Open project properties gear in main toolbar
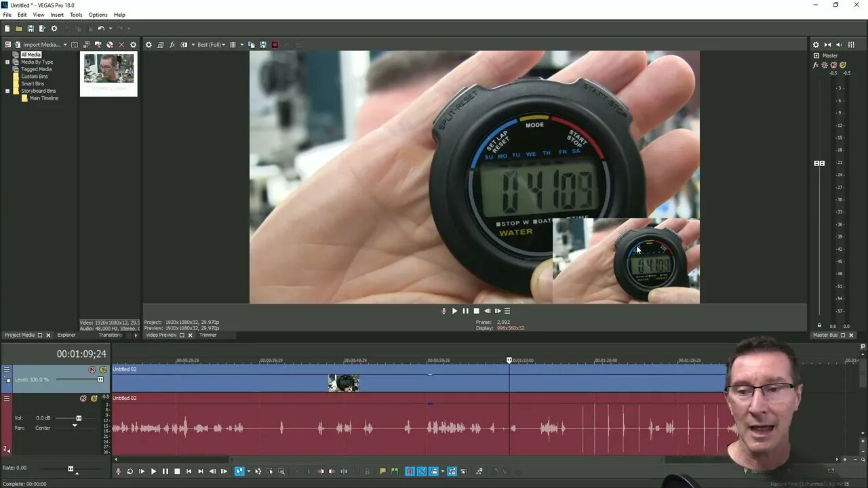The image size is (868, 488). (54, 28)
